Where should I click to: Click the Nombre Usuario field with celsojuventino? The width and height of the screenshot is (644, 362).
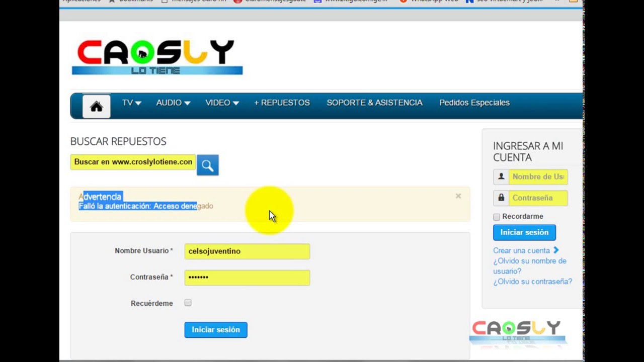coord(247,251)
